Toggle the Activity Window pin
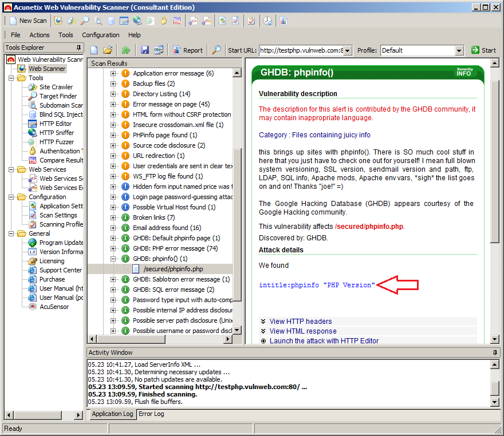The height and width of the screenshot is (436, 504). pyautogui.click(x=495, y=352)
